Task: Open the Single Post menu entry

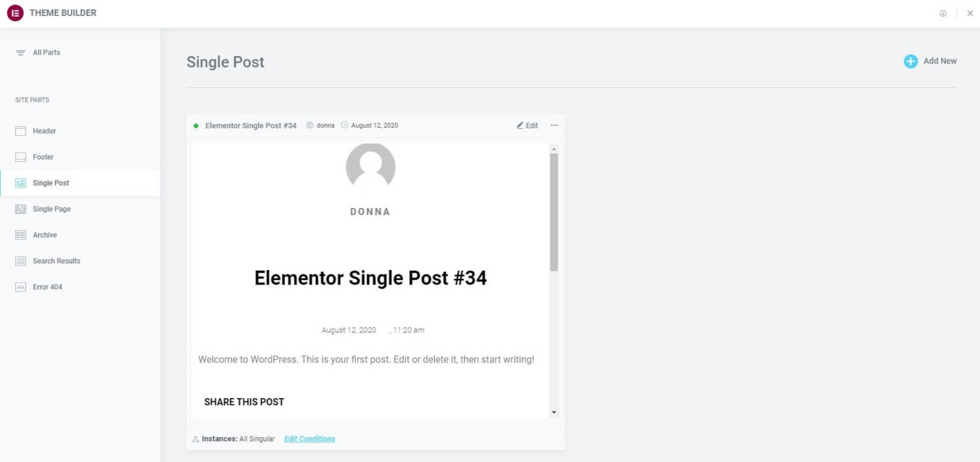Action: (51, 183)
